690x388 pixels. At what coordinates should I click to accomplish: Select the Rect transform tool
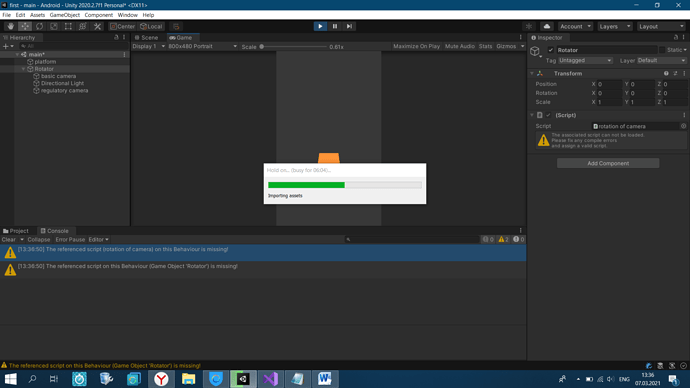(x=68, y=26)
